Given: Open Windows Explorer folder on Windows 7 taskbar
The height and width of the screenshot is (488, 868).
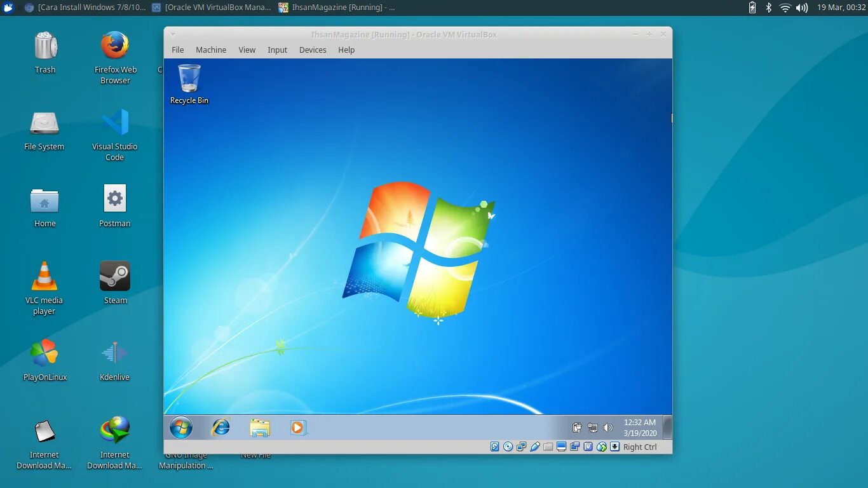Looking at the screenshot, I should [260, 428].
